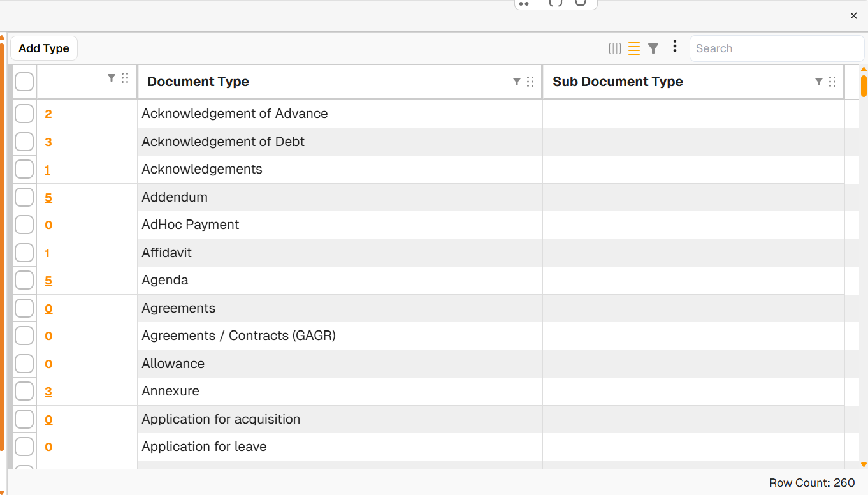
Task: Open count link 3 for Acknowledgement of Debt
Action: (48, 142)
